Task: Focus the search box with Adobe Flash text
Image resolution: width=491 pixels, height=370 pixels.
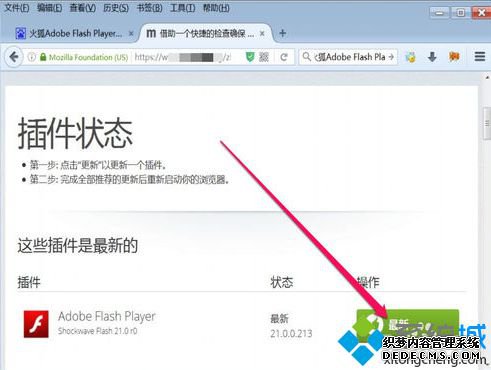Action: click(350, 57)
